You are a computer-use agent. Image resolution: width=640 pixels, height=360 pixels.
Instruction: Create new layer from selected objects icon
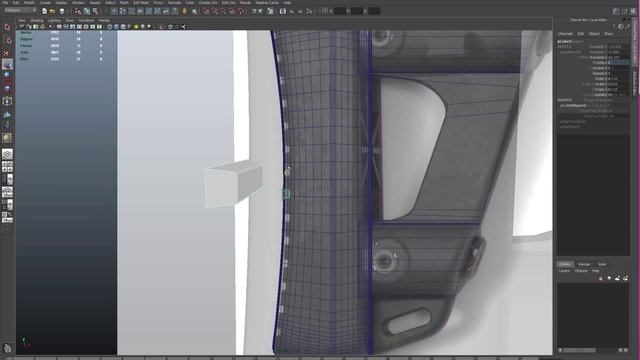626,278
